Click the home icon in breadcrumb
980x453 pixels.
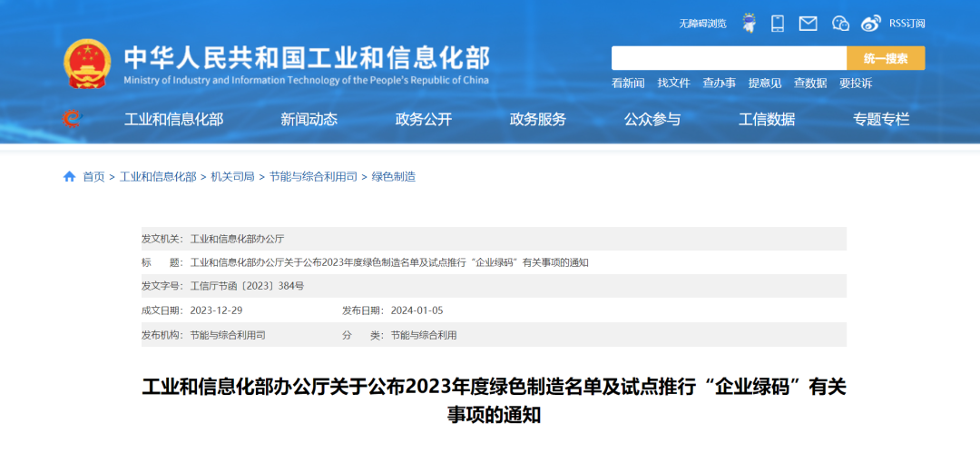point(69,177)
